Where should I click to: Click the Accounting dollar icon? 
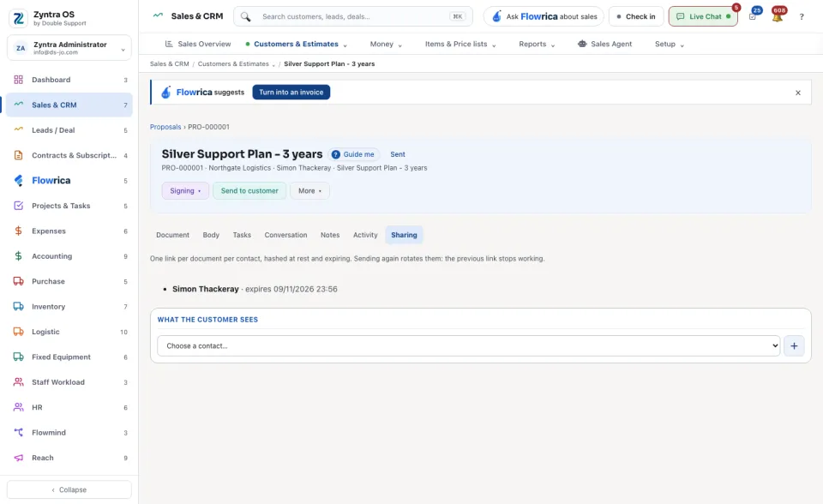coord(18,256)
